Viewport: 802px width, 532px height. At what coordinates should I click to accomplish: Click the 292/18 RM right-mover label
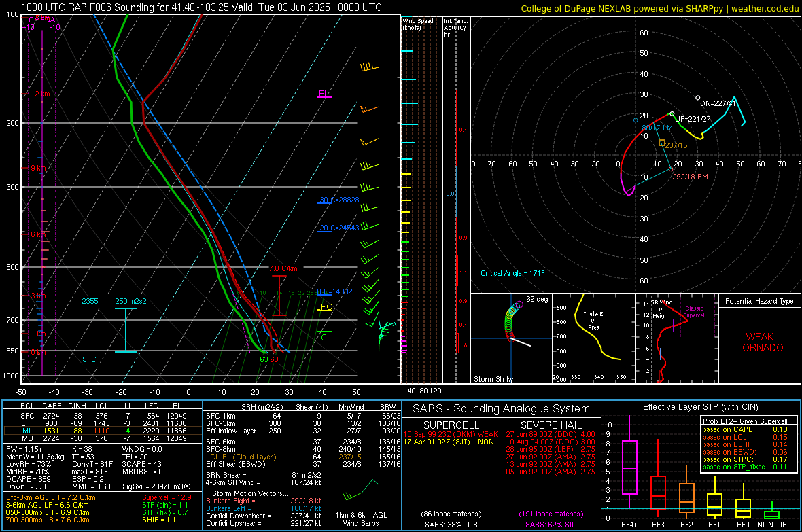690,177
